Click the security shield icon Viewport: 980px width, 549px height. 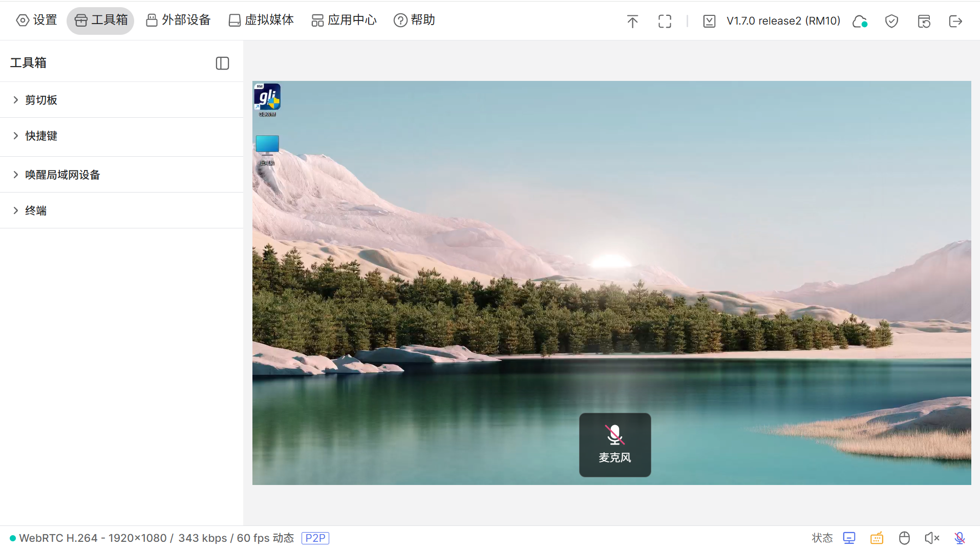point(891,21)
